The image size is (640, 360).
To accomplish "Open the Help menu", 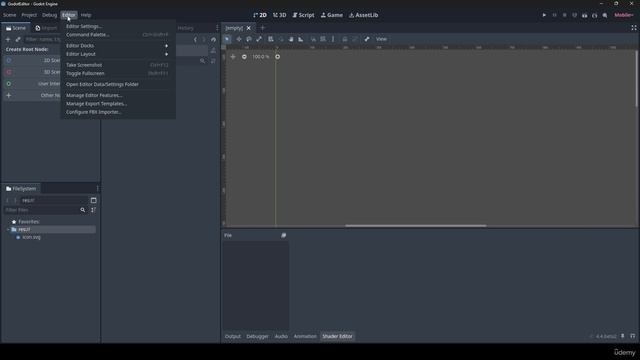I will [x=86, y=15].
